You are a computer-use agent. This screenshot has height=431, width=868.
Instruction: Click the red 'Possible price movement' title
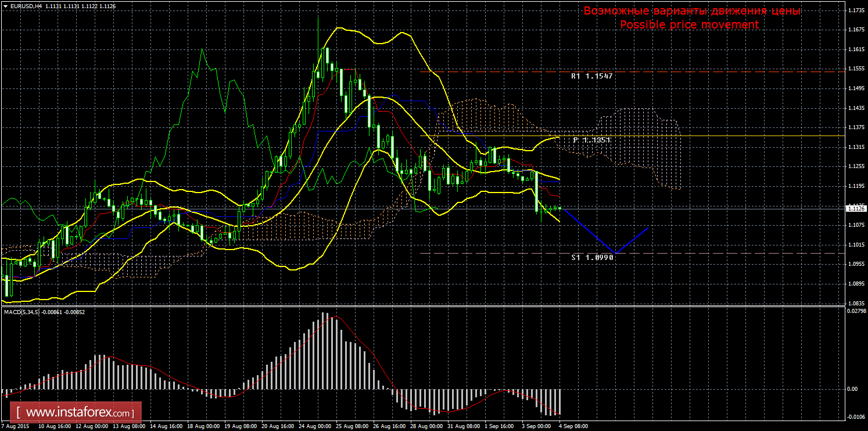689,25
